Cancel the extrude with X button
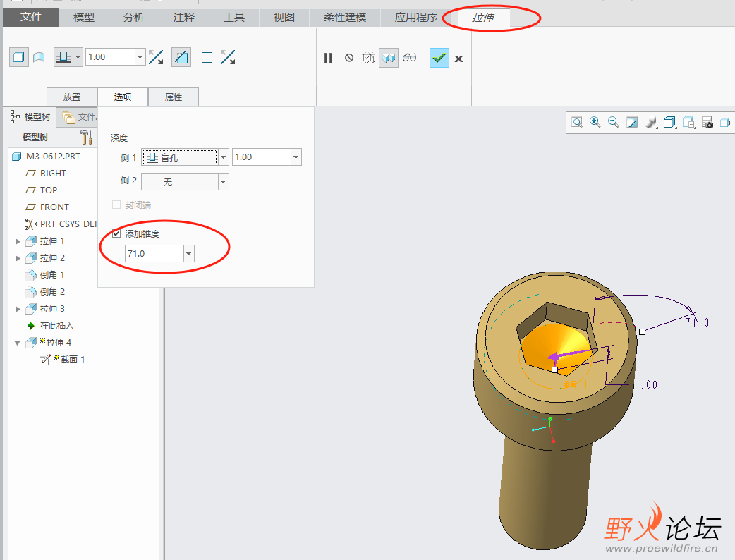 [x=459, y=59]
